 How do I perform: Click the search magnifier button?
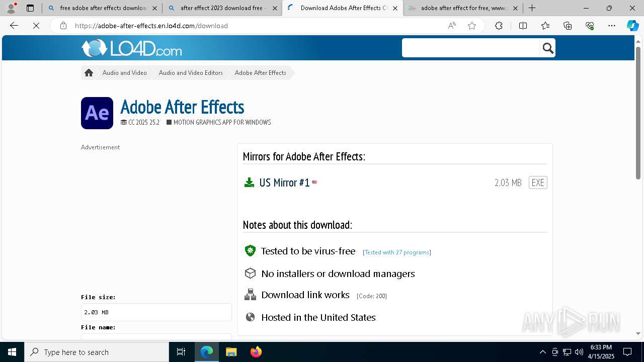pyautogui.click(x=548, y=48)
